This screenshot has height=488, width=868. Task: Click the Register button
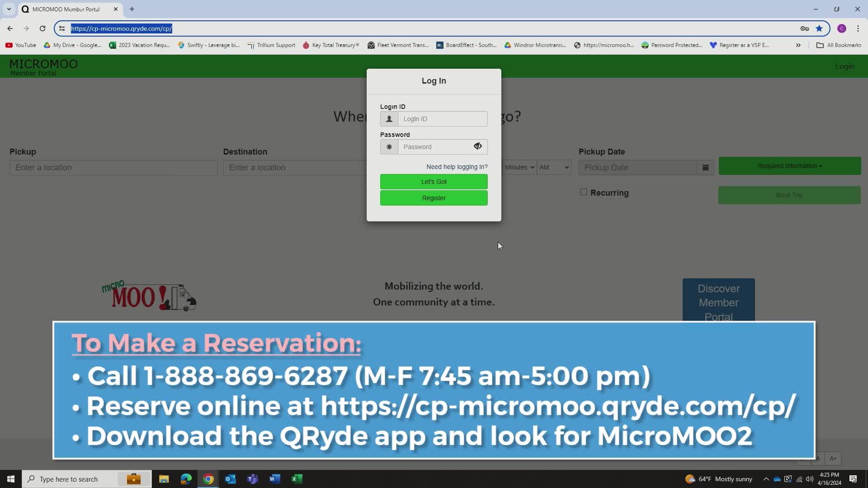coord(434,198)
